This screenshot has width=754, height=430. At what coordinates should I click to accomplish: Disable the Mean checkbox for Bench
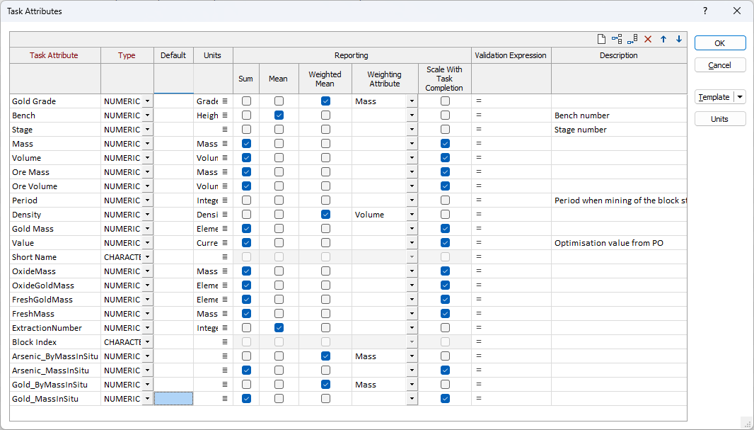tap(279, 115)
